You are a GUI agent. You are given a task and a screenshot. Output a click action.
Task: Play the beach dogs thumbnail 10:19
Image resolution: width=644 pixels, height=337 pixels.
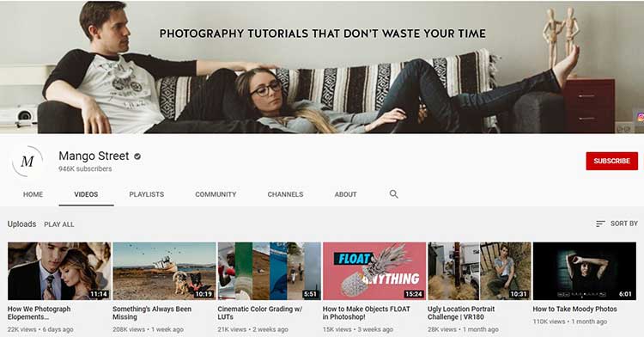tap(164, 271)
